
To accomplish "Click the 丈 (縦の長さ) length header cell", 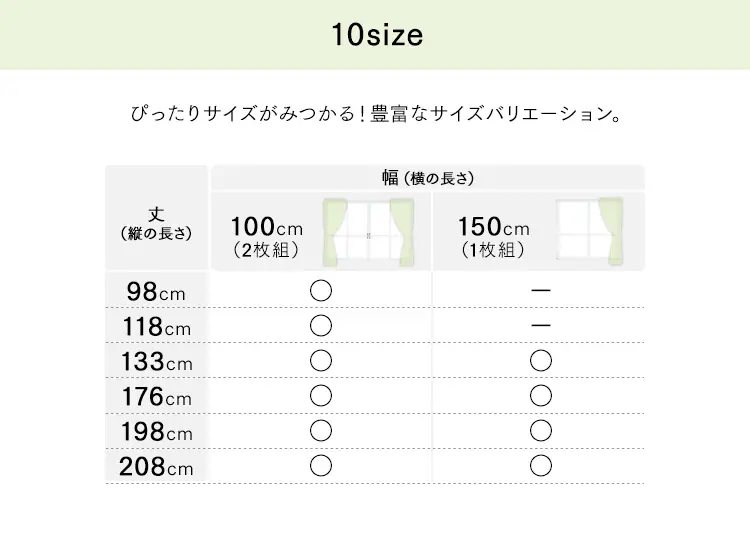I will [156, 223].
